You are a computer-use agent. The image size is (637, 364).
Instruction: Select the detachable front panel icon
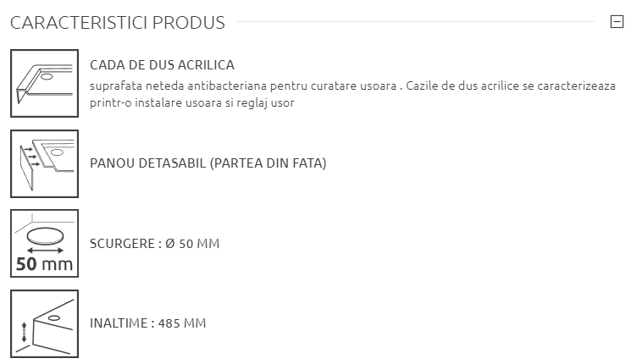44,163
